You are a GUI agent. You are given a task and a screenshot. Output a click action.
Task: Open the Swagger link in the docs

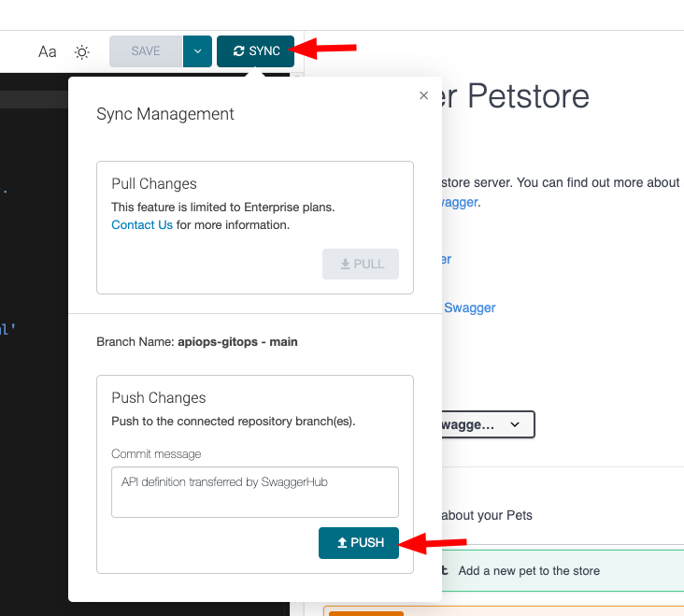[x=470, y=308]
